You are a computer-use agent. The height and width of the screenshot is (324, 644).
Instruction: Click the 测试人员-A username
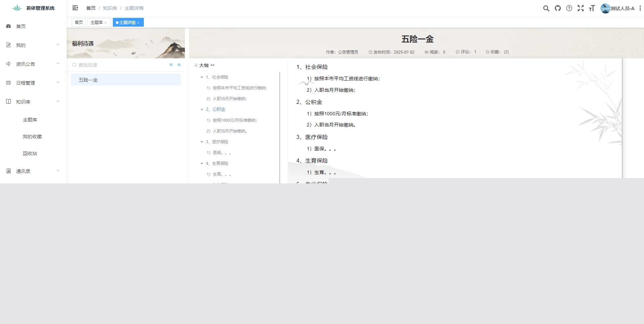point(622,8)
